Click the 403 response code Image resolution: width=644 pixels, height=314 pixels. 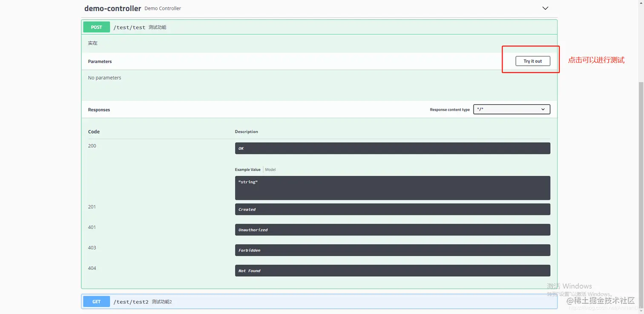[92, 248]
